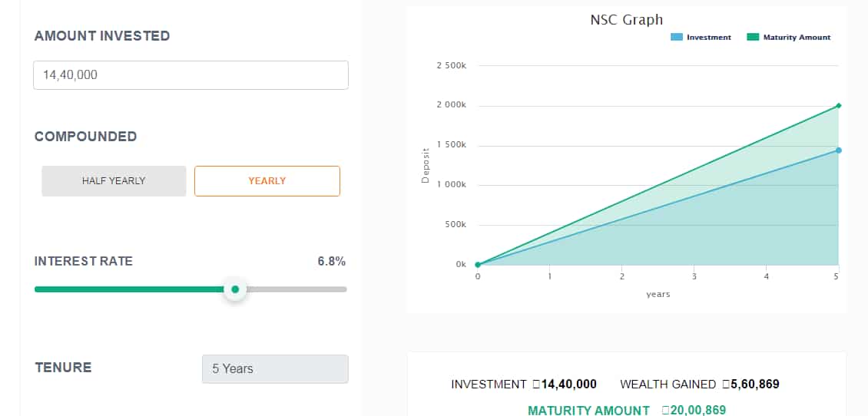
Task: Select Yearly compounding option
Action: tap(267, 181)
